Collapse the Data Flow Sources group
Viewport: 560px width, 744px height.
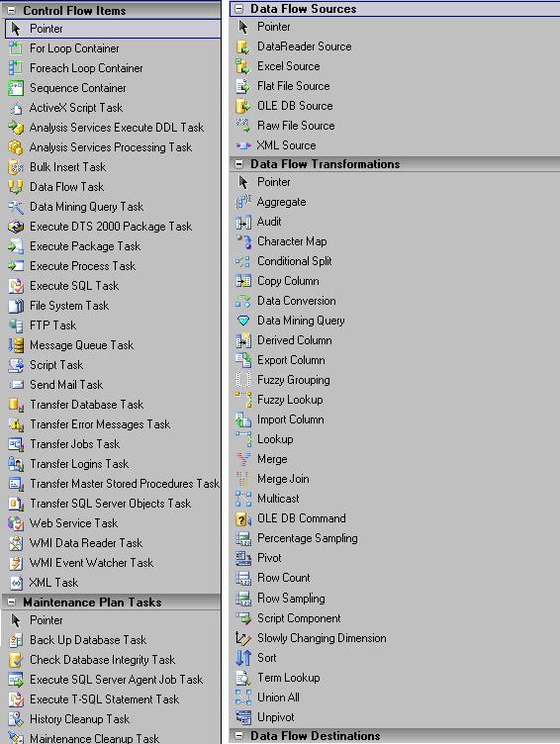pyautogui.click(x=239, y=9)
